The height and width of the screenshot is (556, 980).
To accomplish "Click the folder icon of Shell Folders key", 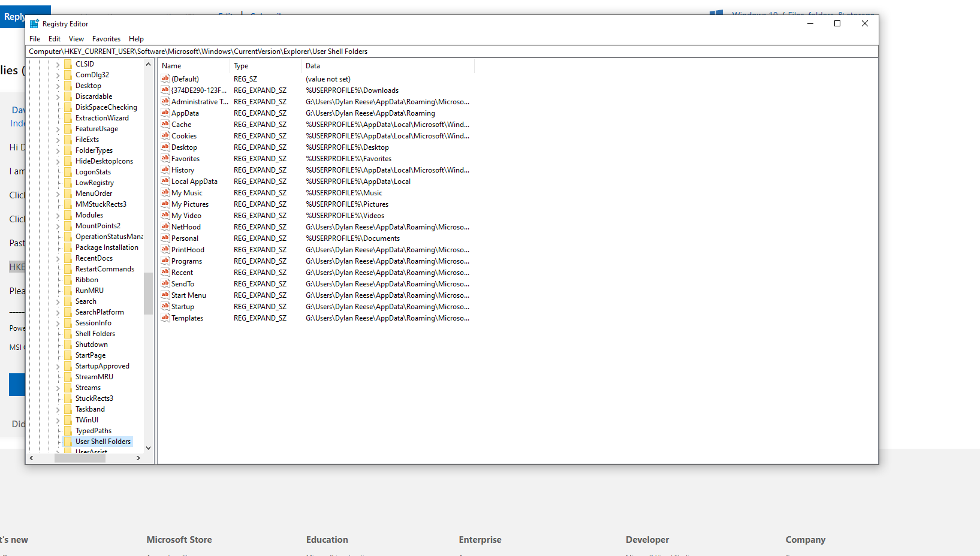I will pyautogui.click(x=68, y=334).
